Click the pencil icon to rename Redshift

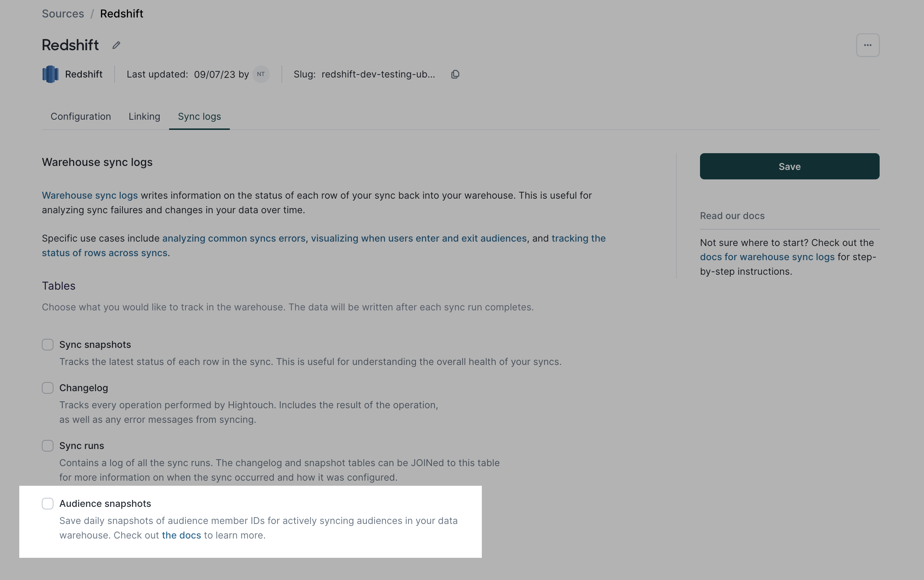pos(116,45)
